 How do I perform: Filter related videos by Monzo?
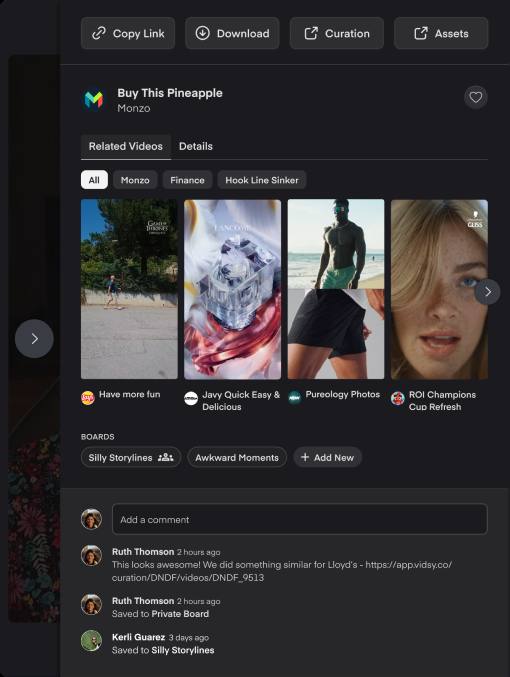click(x=135, y=180)
